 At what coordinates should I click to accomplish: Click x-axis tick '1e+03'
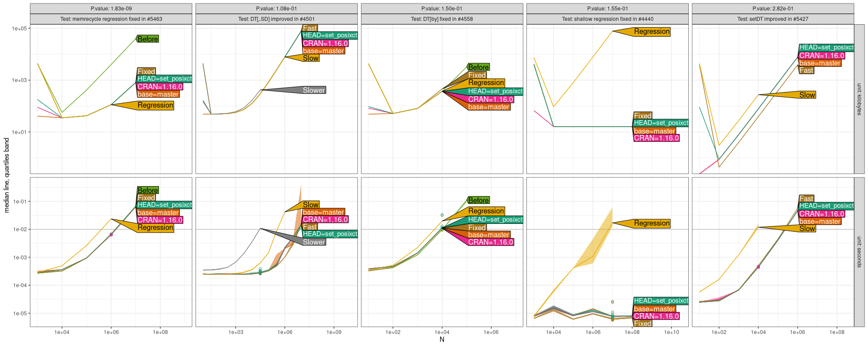[236, 332]
